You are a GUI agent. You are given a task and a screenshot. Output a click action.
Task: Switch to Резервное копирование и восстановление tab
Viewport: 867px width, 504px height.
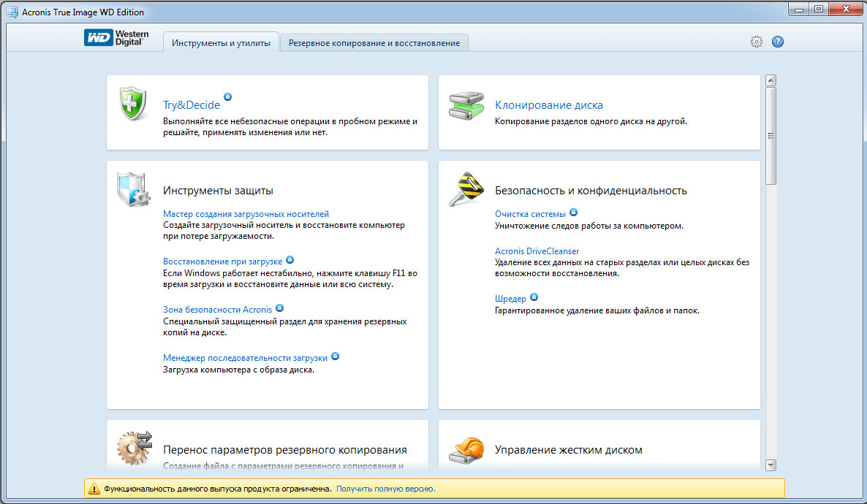[374, 42]
